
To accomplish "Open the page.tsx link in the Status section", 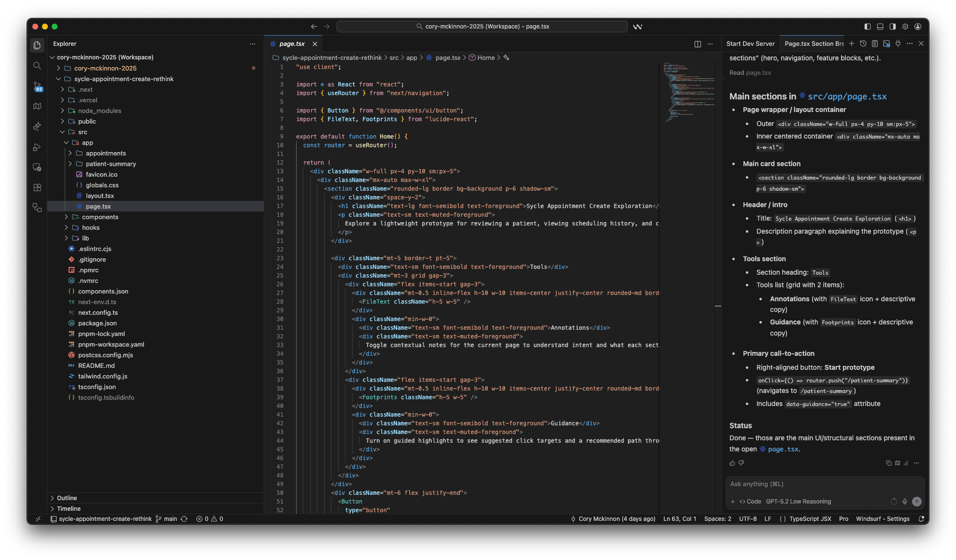I will 783,449.
